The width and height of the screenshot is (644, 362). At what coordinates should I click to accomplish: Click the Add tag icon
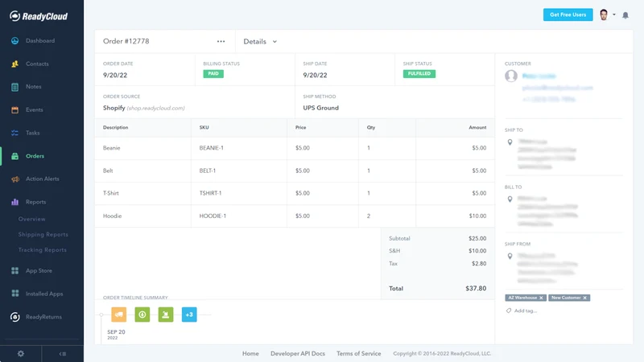coord(509,311)
